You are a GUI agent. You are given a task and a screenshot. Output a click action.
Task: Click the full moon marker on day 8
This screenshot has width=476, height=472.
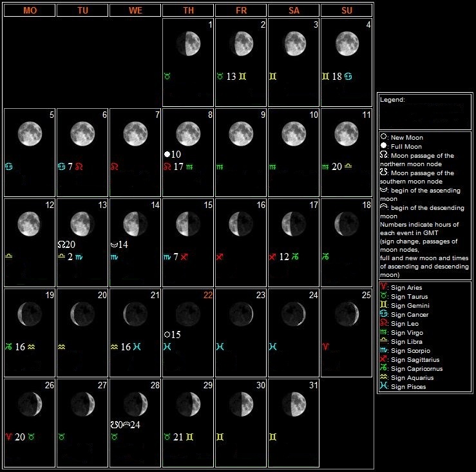(x=167, y=155)
